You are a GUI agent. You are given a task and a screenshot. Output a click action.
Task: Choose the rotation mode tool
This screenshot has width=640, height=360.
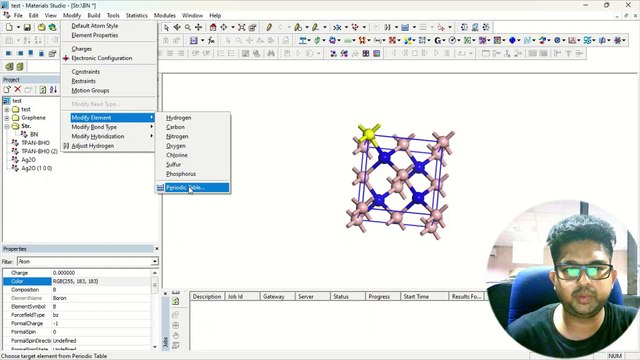click(177, 27)
